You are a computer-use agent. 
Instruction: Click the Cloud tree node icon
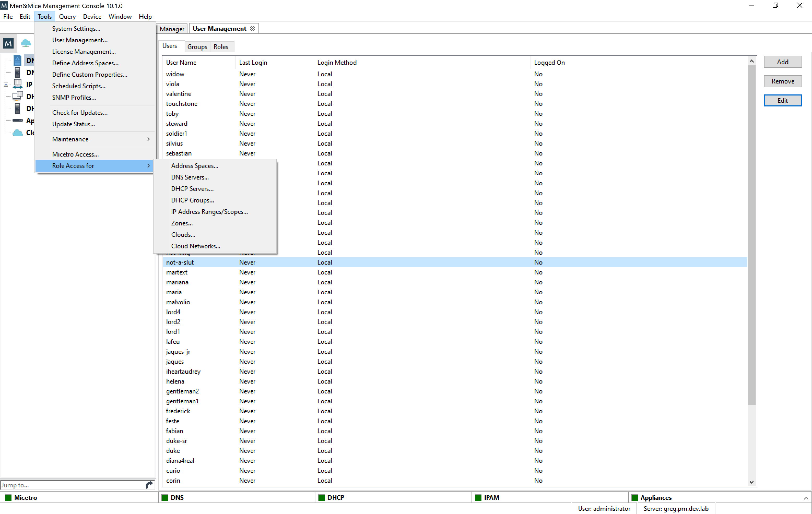pos(17,133)
